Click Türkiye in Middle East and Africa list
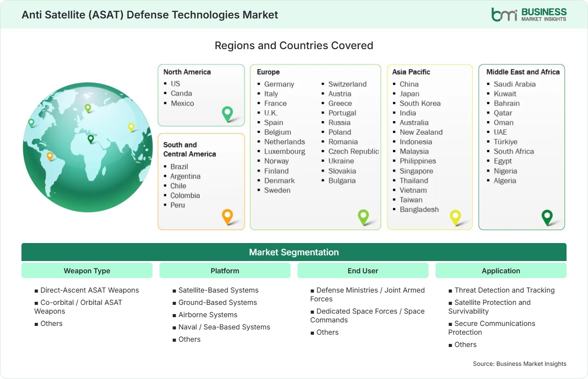 tap(506, 142)
